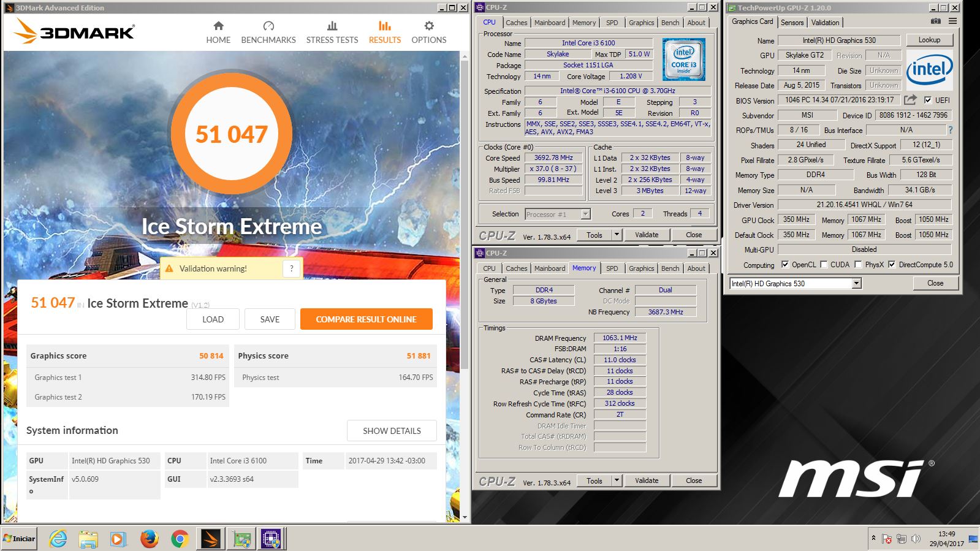This screenshot has height=551, width=980.
Task: Click Tools button in top CPU-Z window
Action: [594, 235]
